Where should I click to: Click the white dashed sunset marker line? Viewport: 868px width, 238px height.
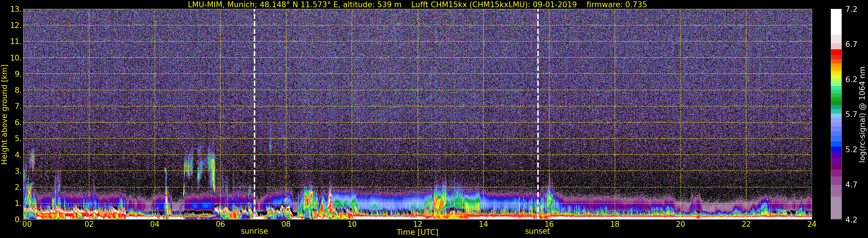click(x=538, y=114)
